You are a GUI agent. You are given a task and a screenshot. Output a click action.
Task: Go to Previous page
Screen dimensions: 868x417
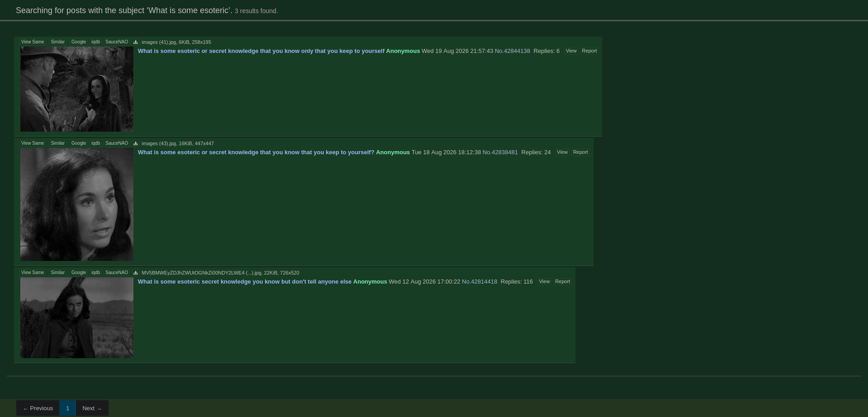38,408
